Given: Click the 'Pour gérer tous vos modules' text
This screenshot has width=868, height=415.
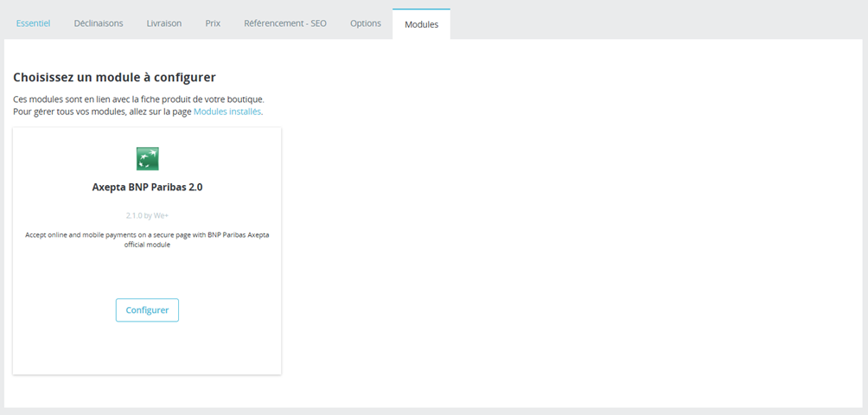Looking at the screenshot, I should click(102, 112).
